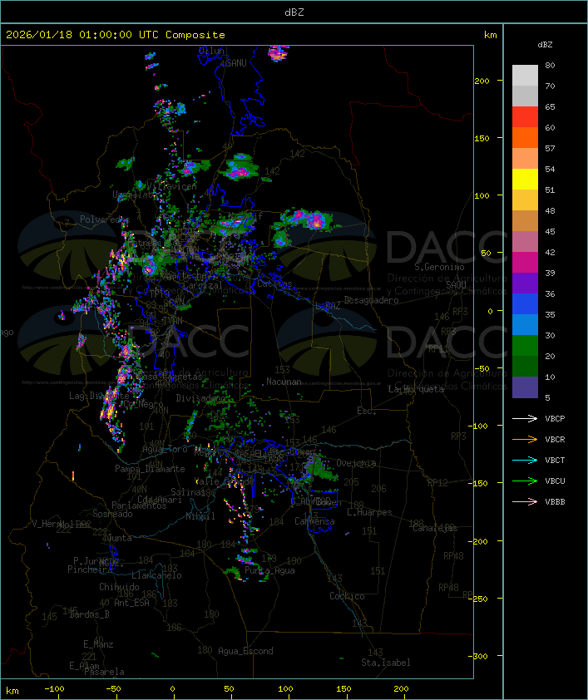Image resolution: width=588 pixels, height=700 pixels.
Task: Click the Polvaredas location label
Action: 105,219
